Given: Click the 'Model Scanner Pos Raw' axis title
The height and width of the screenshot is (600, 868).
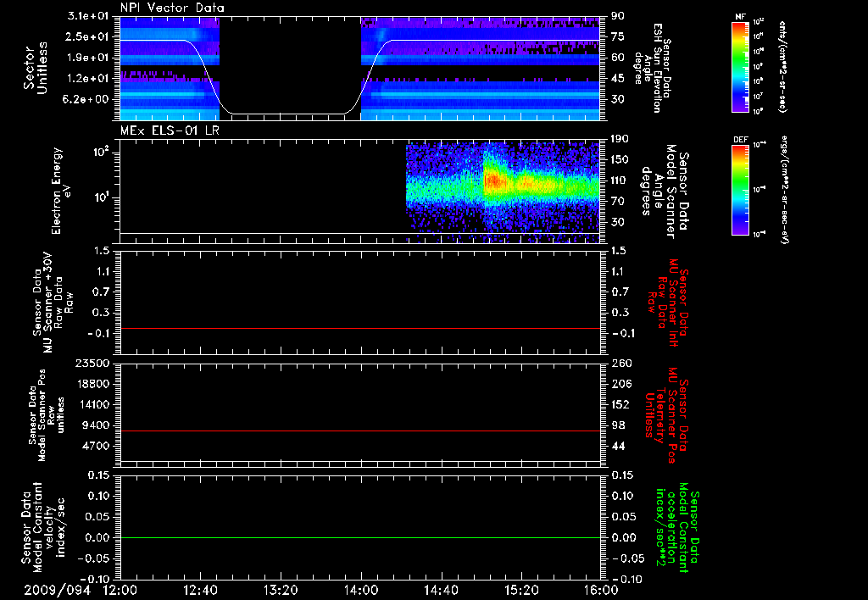Looking at the screenshot, I should click(x=47, y=415).
